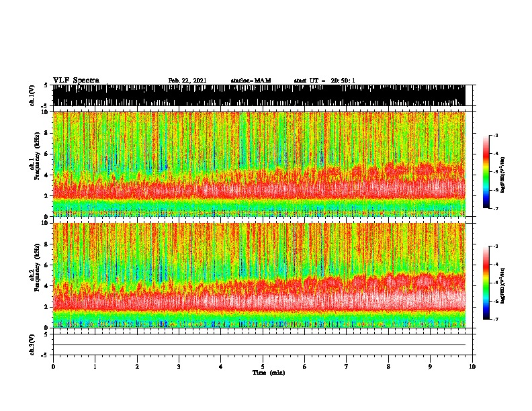532x411 pixels.
Task: Click the '6' tick on the time axis
Action: point(305,366)
